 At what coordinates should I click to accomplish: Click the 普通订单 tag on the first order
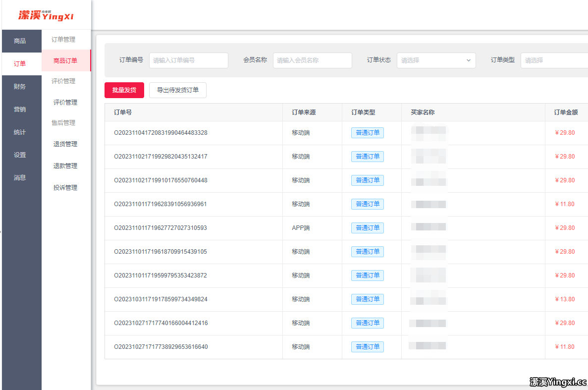point(367,132)
